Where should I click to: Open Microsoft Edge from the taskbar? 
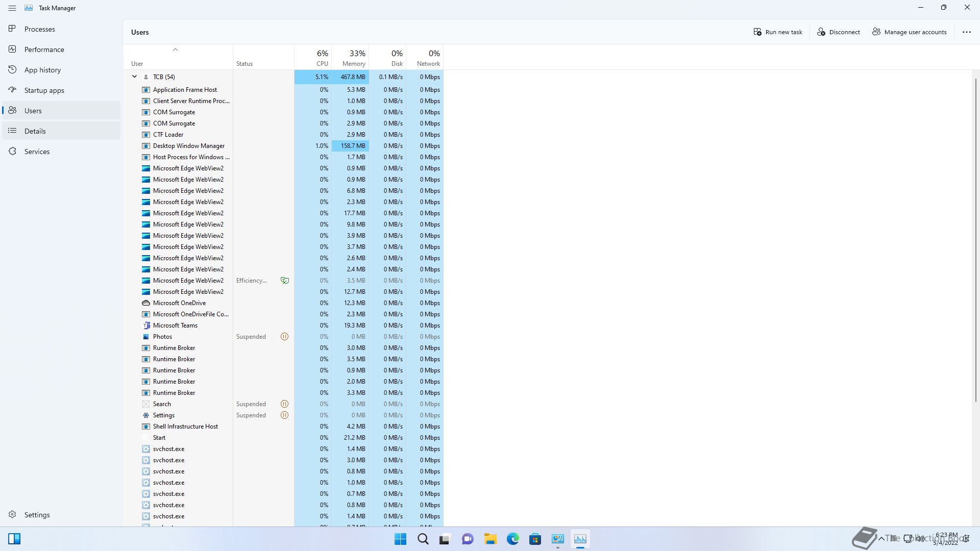[x=512, y=539]
